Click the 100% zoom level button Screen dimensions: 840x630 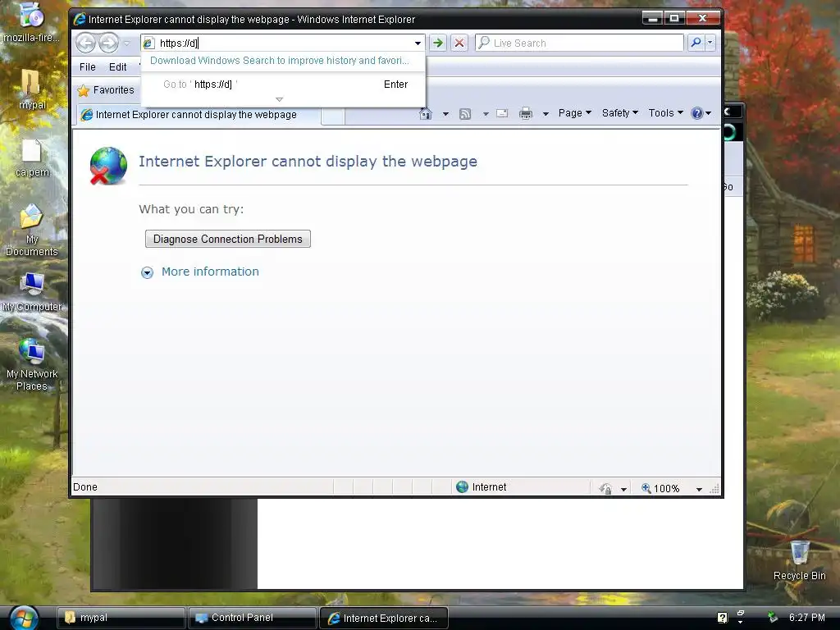coord(660,488)
